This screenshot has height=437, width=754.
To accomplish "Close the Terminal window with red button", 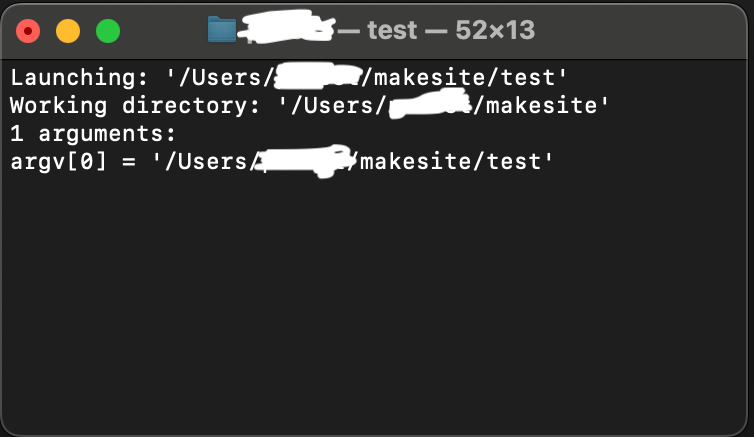I will tap(28, 31).
